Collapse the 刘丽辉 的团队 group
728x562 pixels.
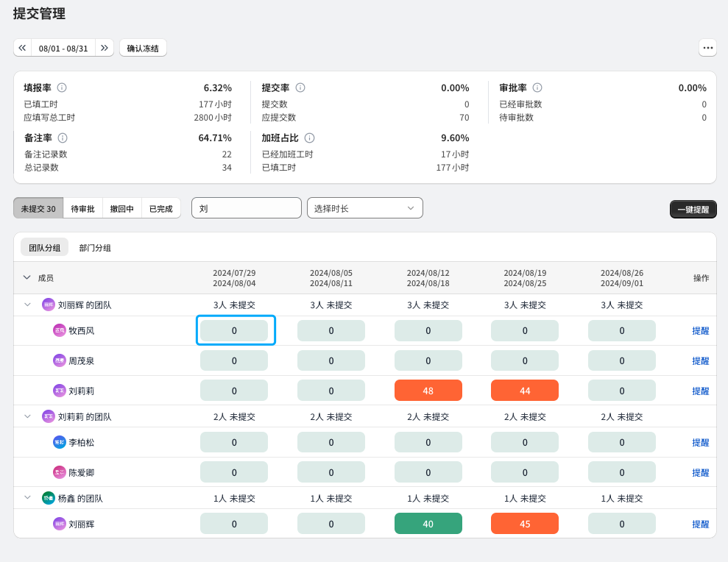[x=27, y=305]
